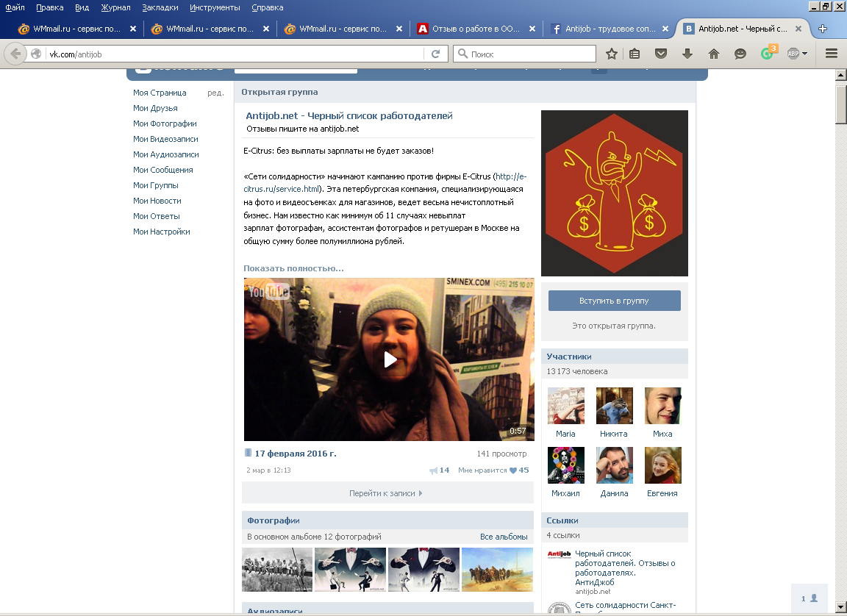Open a new tab with the plus button
Viewport: 847px width, 616px height.
point(823,29)
